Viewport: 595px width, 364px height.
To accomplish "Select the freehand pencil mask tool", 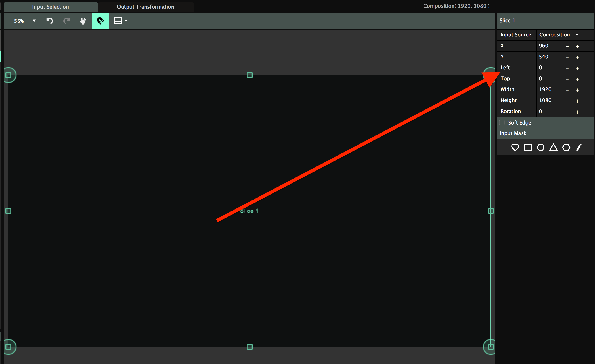I will pos(579,147).
